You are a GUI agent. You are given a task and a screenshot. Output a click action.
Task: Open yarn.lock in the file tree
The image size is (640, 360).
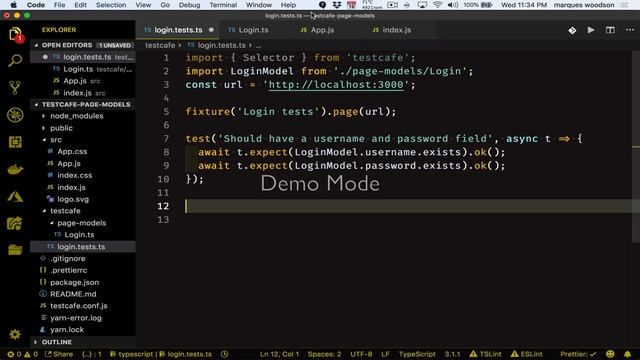pyautogui.click(x=67, y=329)
